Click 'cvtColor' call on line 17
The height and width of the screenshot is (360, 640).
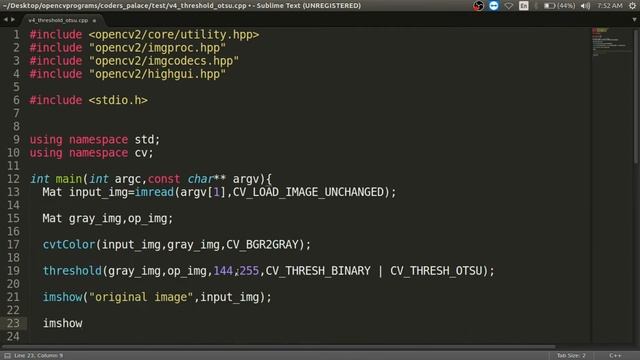(x=69, y=244)
